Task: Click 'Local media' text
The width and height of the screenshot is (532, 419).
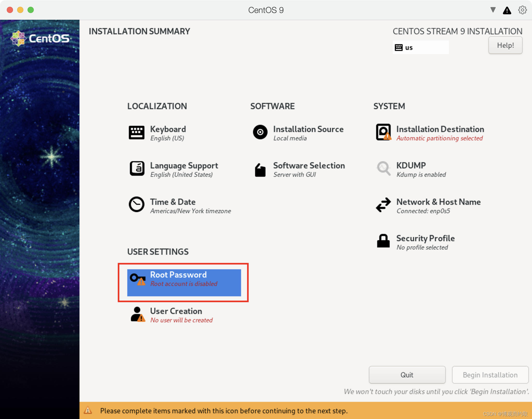Action: [x=290, y=138]
